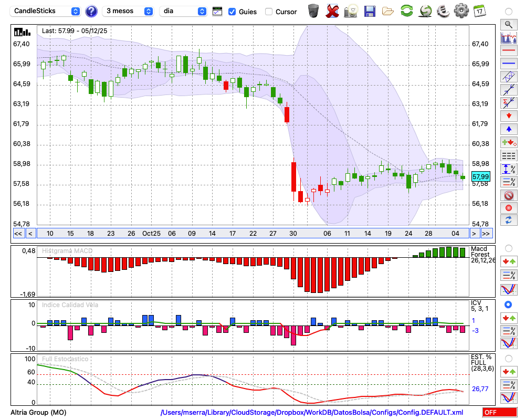Click lines-percent button on Estocastico panel
The height and width of the screenshot is (420, 525).
click(x=509, y=384)
